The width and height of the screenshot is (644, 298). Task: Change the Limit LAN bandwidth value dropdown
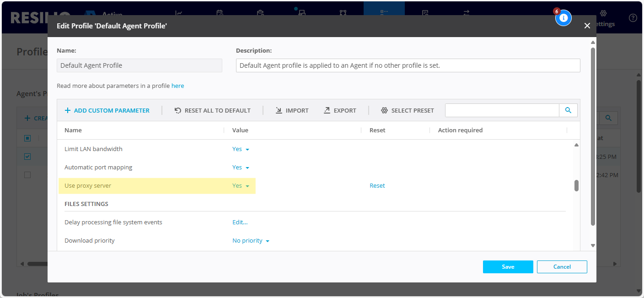(240, 149)
